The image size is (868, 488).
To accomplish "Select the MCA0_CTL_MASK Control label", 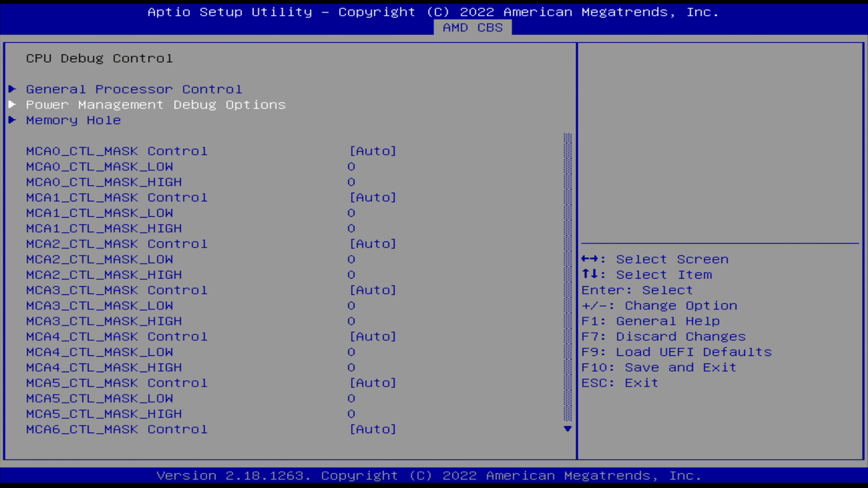I will click(117, 151).
